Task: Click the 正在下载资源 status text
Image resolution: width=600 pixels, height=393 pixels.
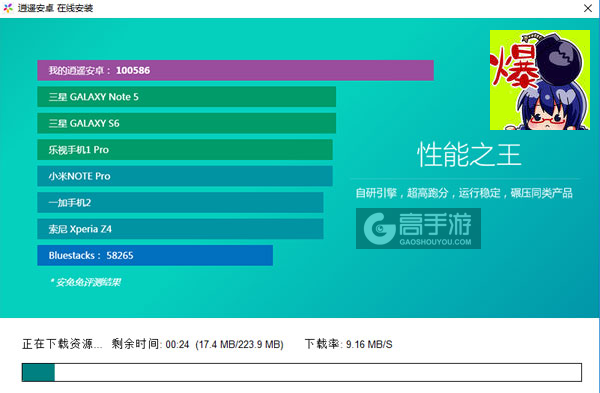Action: click(62, 344)
